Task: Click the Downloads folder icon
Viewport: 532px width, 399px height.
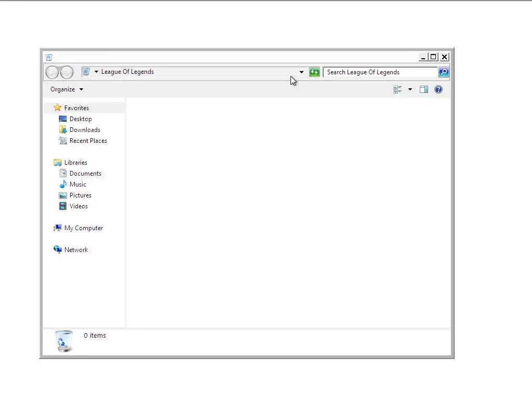Action: tap(63, 129)
